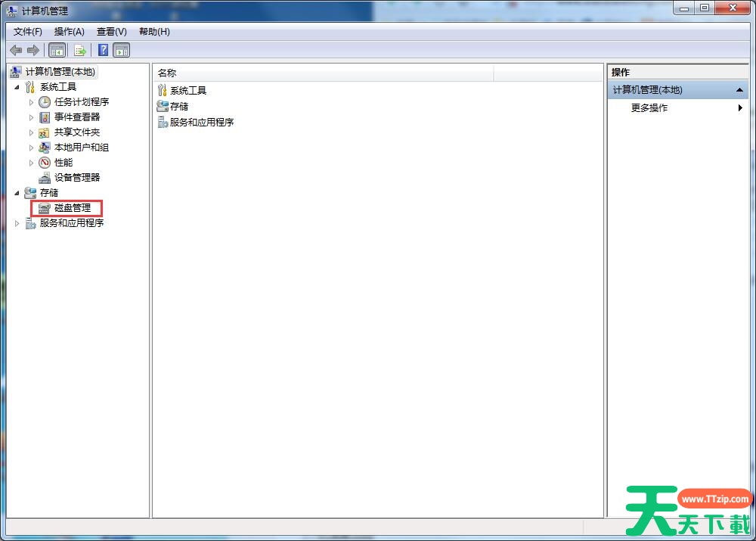
Task: Toggle the Action pane toolbar icon
Action: pos(122,50)
